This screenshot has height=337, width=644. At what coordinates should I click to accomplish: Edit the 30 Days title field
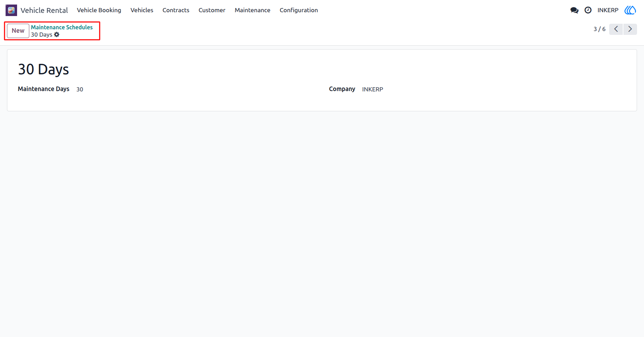click(x=44, y=69)
